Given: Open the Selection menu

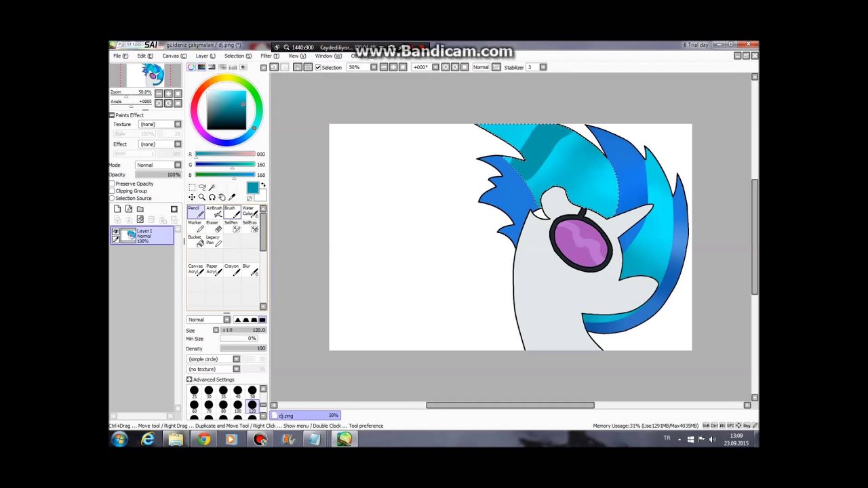Looking at the screenshot, I should [x=238, y=56].
